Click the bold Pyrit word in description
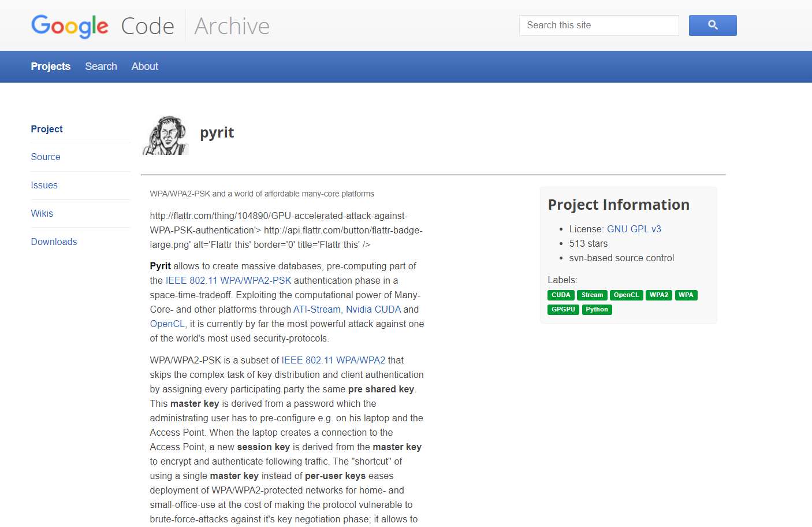 click(x=161, y=266)
